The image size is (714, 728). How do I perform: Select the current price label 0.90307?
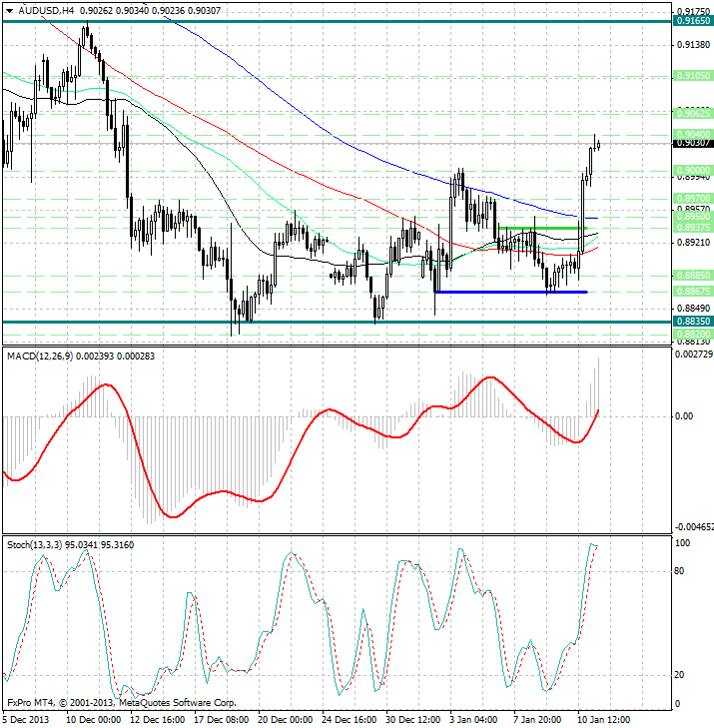click(x=693, y=143)
